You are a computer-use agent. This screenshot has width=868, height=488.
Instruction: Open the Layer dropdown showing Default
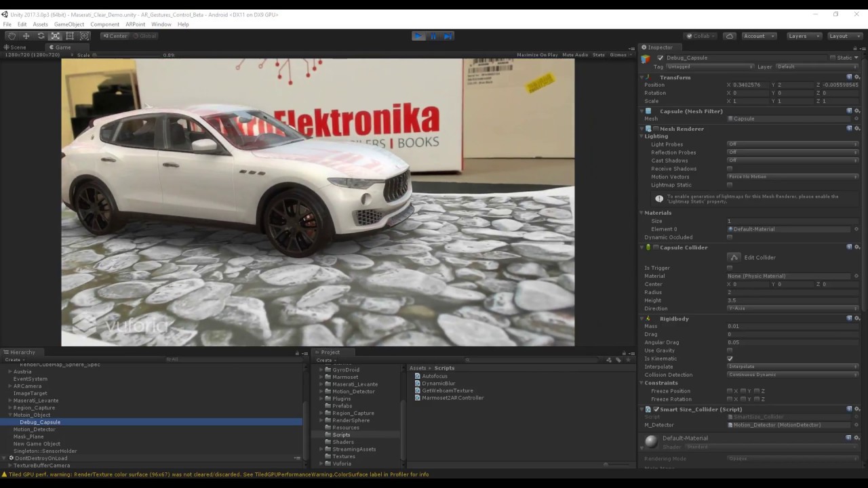tap(817, 66)
